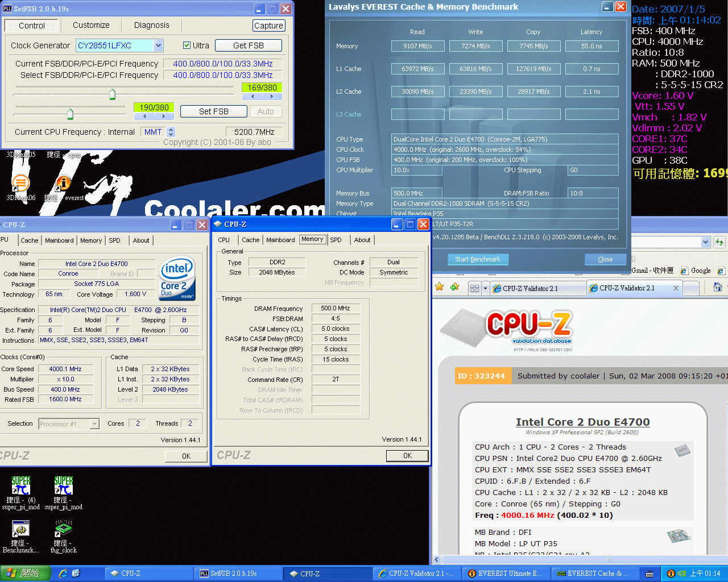Screen dimensions: 728x582
Task: Toggle the Ultra checkbox in SetFSB
Action: click(x=187, y=45)
